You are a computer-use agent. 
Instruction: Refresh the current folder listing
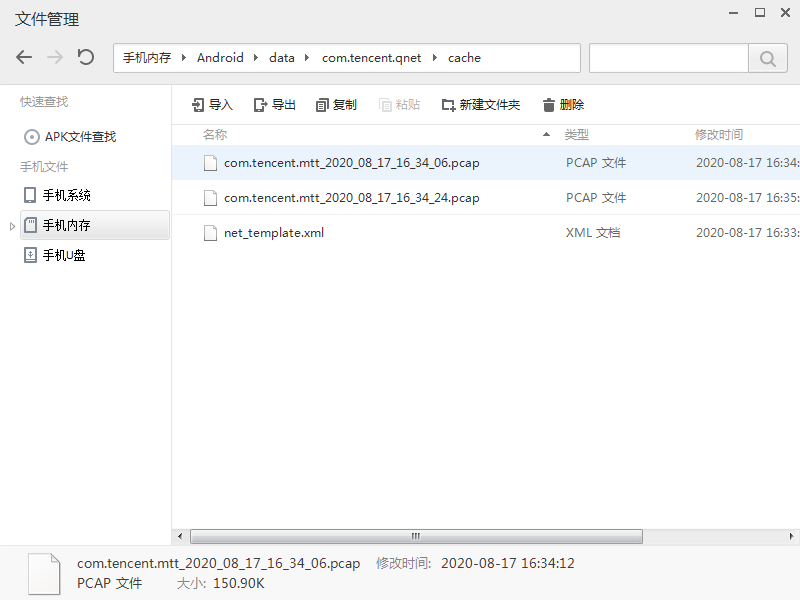(86, 57)
